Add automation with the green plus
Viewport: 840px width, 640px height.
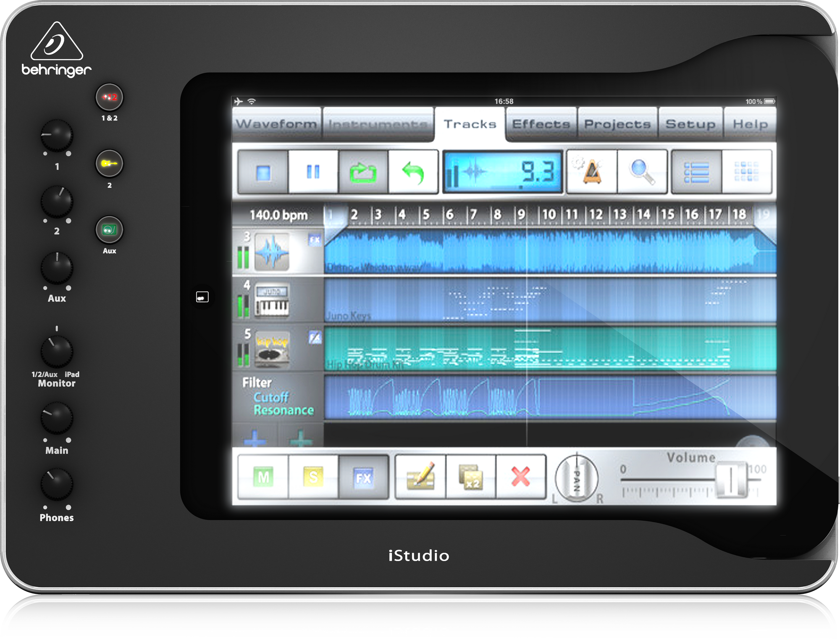click(x=301, y=438)
